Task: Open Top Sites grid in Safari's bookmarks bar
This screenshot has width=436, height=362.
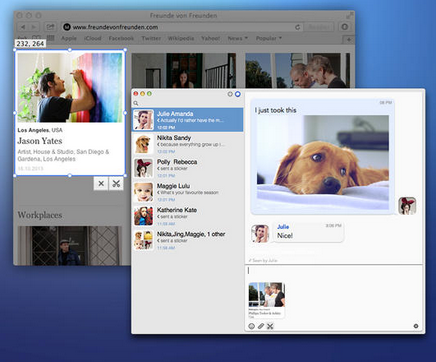Action: pyautogui.click(x=50, y=38)
